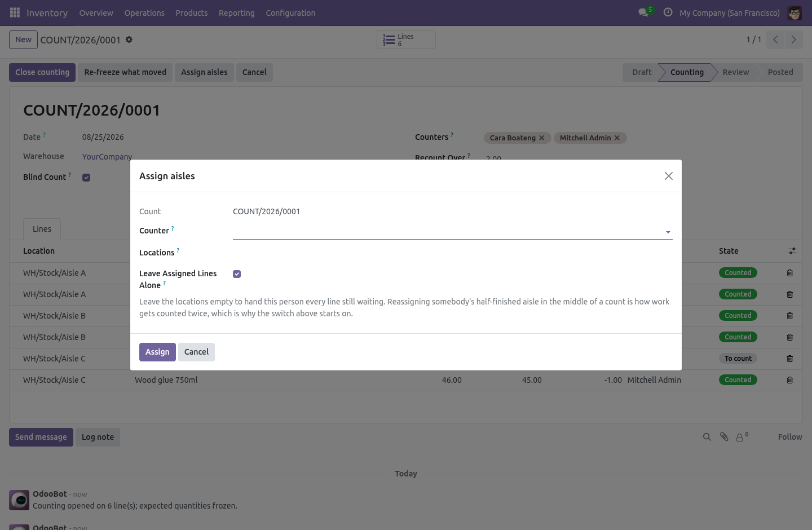Open the gear actions menu beside COUNT/2026/0001
Viewport: 812px width, 530px height.
pyautogui.click(x=129, y=39)
